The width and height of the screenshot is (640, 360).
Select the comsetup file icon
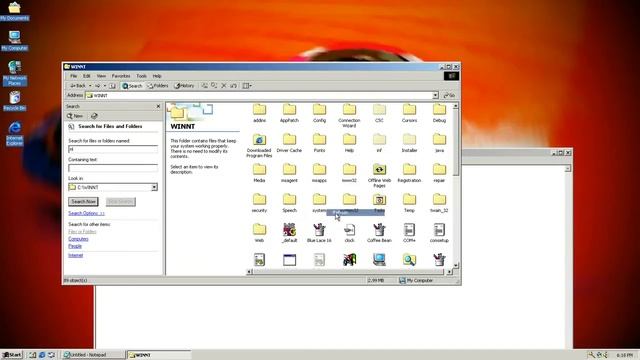(439, 230)
